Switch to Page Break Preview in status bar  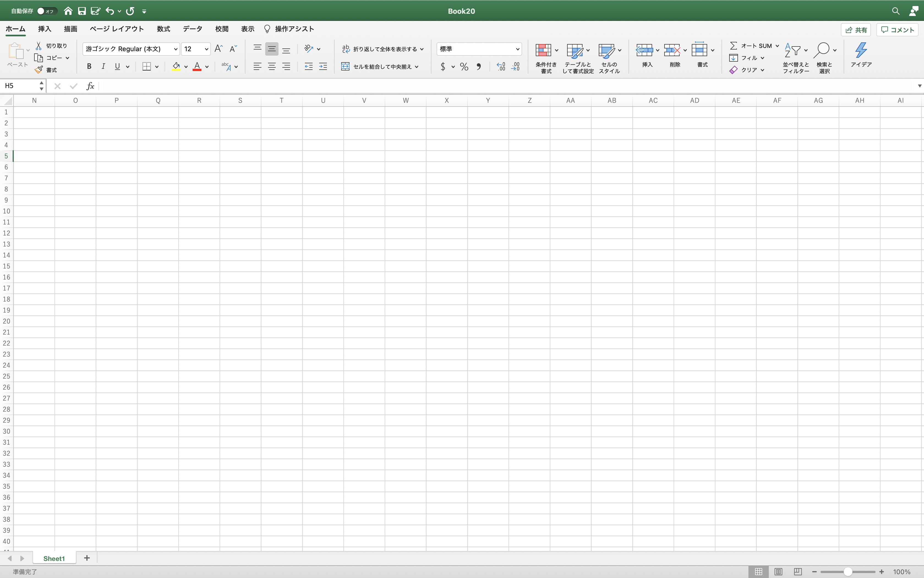click(x=797, y=571)
